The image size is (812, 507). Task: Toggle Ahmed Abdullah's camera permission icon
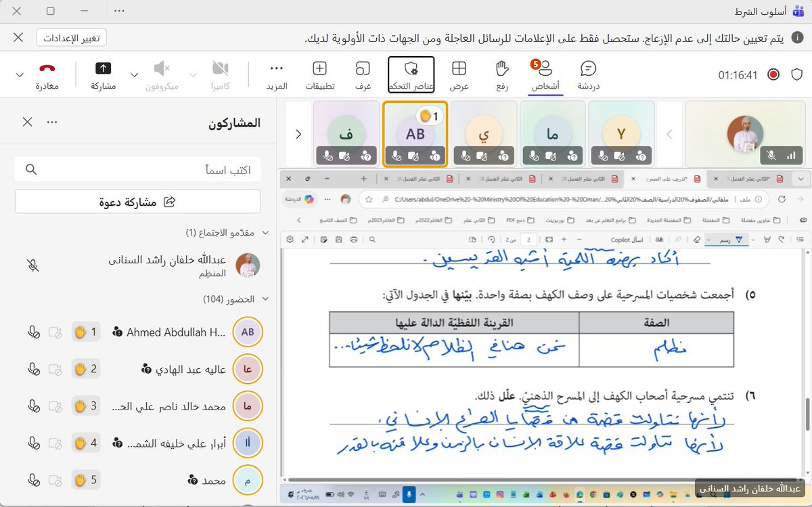click(55, 332)
